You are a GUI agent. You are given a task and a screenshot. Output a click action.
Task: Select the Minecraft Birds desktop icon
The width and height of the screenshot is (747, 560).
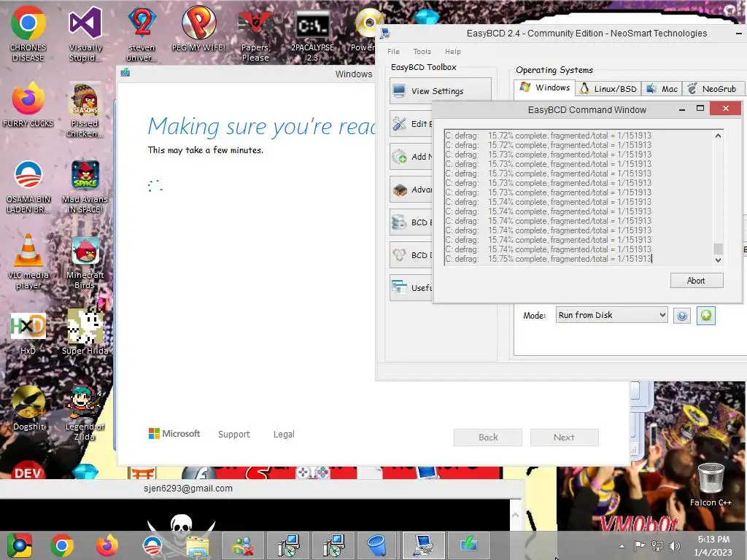(x=85, y=262)
